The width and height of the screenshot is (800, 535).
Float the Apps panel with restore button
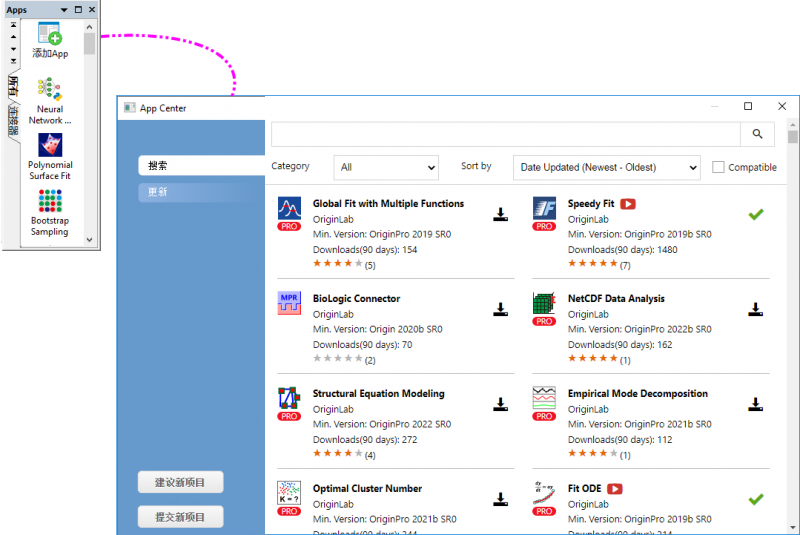78,10
